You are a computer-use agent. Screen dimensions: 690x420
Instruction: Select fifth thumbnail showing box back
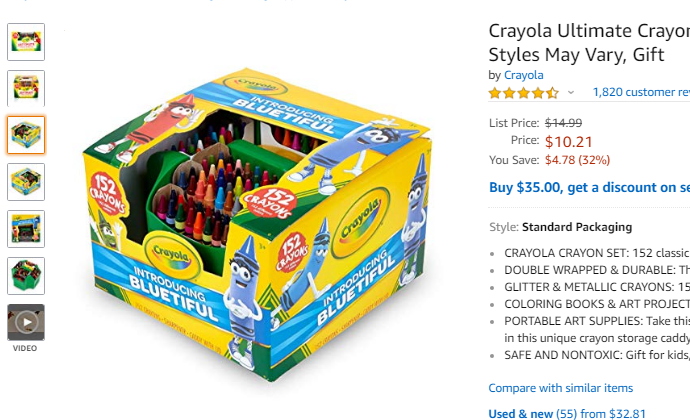(x=26, y=229)
